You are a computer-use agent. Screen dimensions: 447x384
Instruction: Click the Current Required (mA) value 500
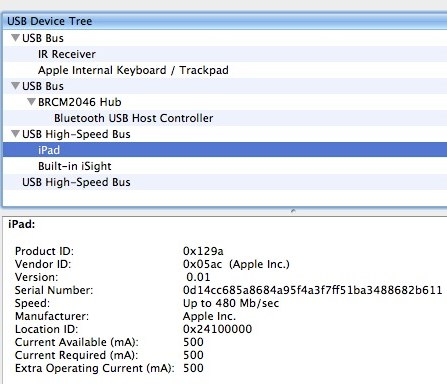193,355
